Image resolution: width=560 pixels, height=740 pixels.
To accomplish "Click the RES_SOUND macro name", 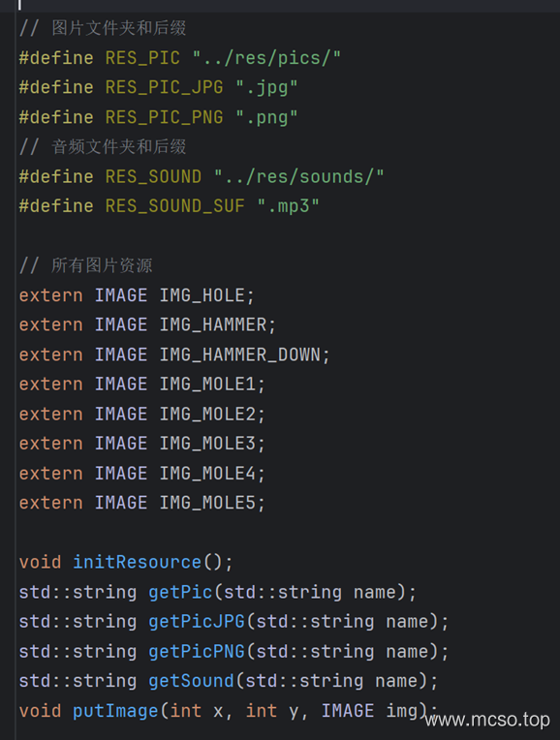I will [153, 177].
